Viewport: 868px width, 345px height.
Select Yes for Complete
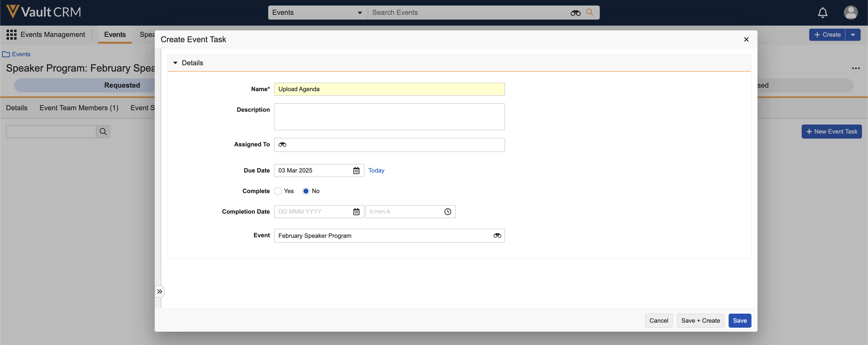[x=278, y=191]
